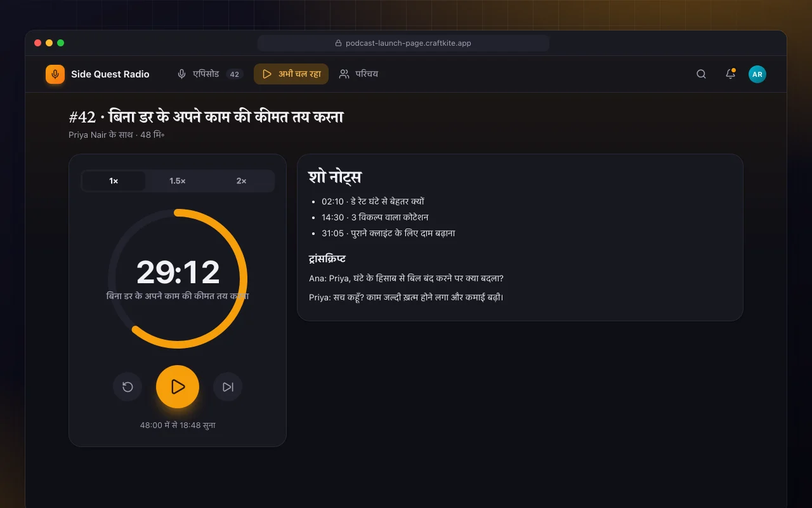
Task: Click the circular orange progress ring
Action: pos(178,279)
